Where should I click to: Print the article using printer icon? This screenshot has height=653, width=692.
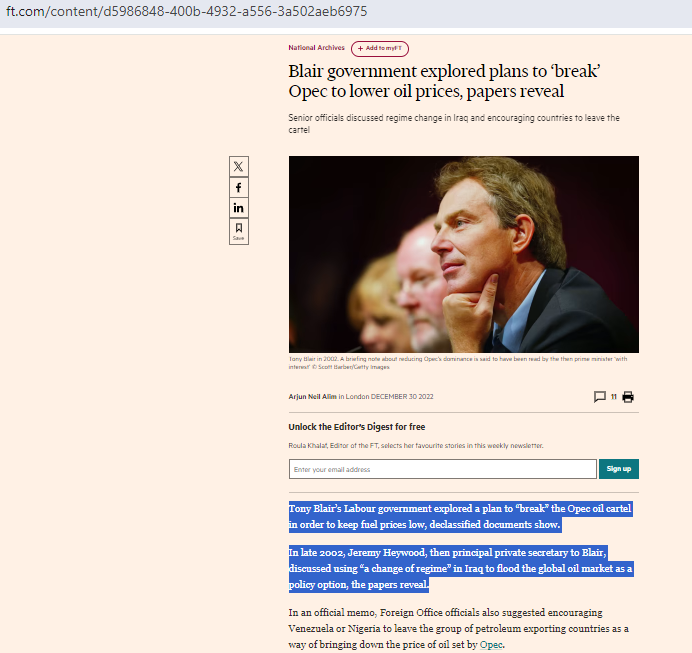tap(628, 397)
